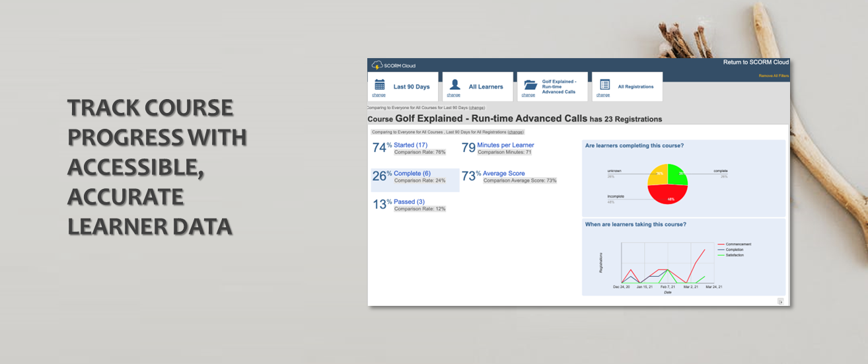The height and width of the screenshot is (364, 868).
Task: Click the small icon below the line chart panel
Action: point(780,301)
